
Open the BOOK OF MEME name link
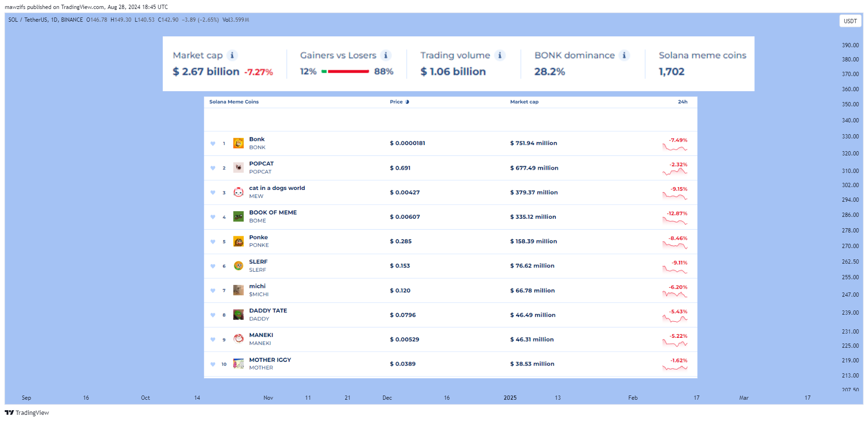pos(273,213)
